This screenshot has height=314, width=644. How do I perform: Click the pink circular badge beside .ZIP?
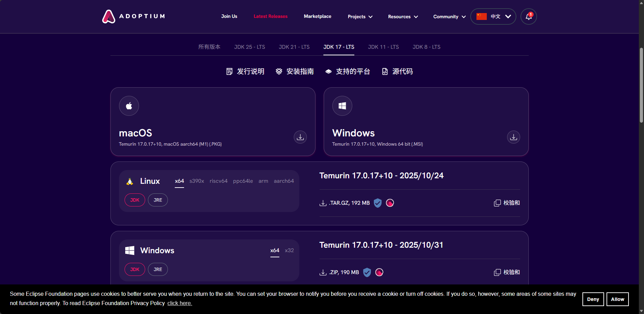click(379, 272)
